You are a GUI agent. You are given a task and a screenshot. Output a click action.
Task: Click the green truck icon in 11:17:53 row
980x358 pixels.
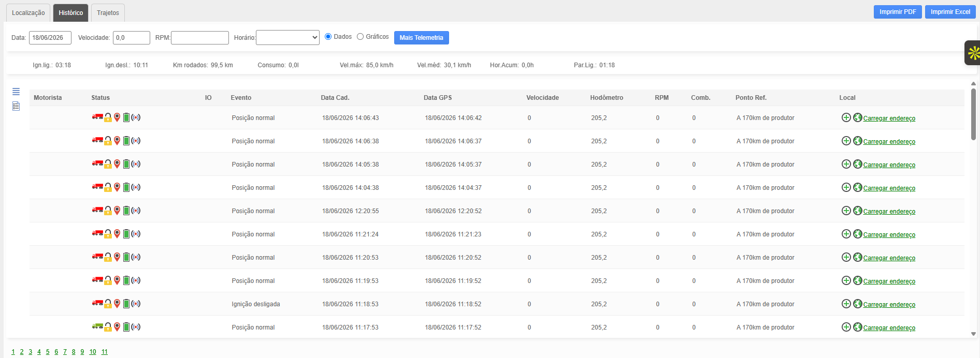coord(97,326)
